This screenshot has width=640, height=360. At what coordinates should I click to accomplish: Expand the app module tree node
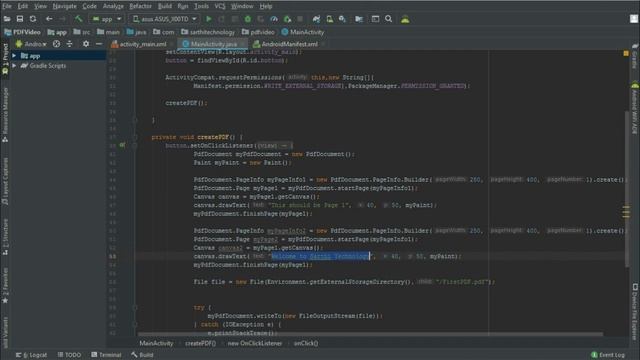[14, 56]
